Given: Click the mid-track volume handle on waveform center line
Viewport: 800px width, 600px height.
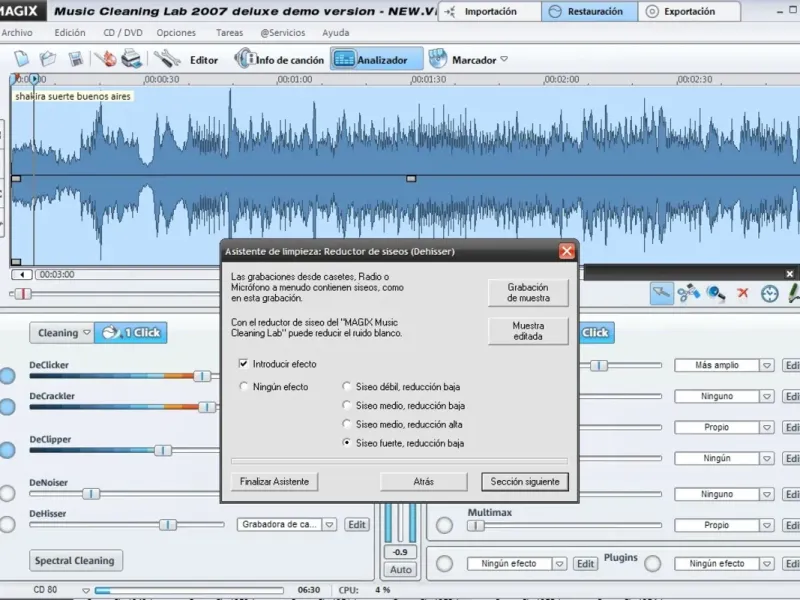Looking at the screenshot, I should 411,179.
